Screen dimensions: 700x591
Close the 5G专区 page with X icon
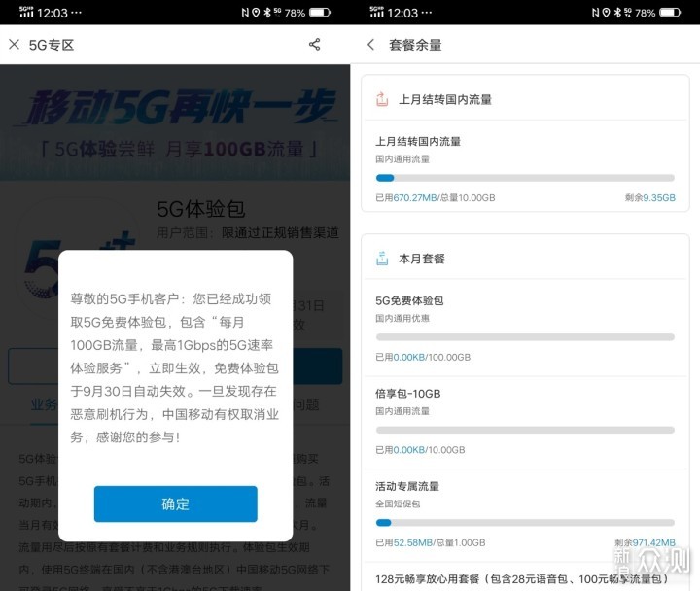coord(14,45)
